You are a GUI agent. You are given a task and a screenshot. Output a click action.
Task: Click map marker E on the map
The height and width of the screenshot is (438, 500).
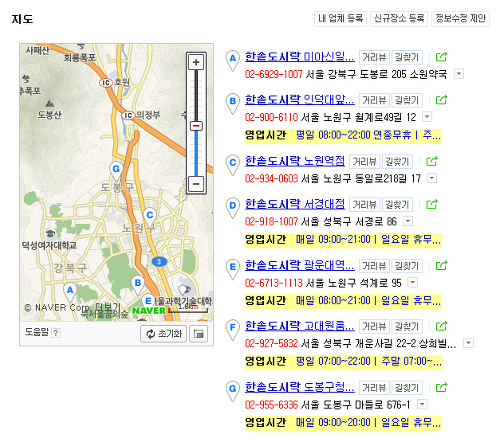[x=148, y=302]
